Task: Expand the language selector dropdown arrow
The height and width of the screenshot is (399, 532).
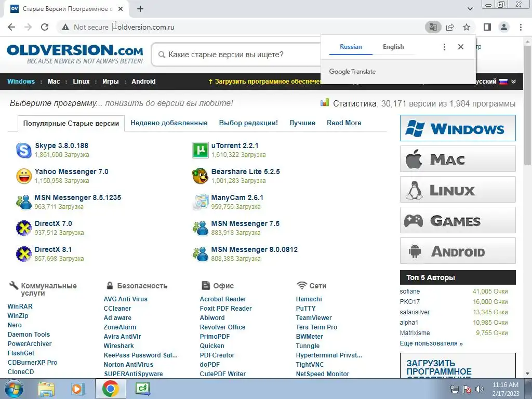Action: pos(513,82)
